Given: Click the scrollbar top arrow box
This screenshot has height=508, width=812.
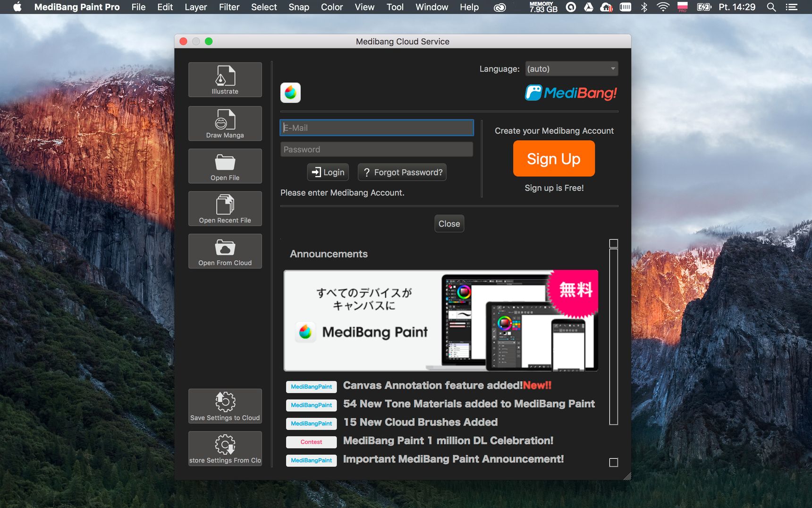Looking at the screenshot, I should pos(613,243).
